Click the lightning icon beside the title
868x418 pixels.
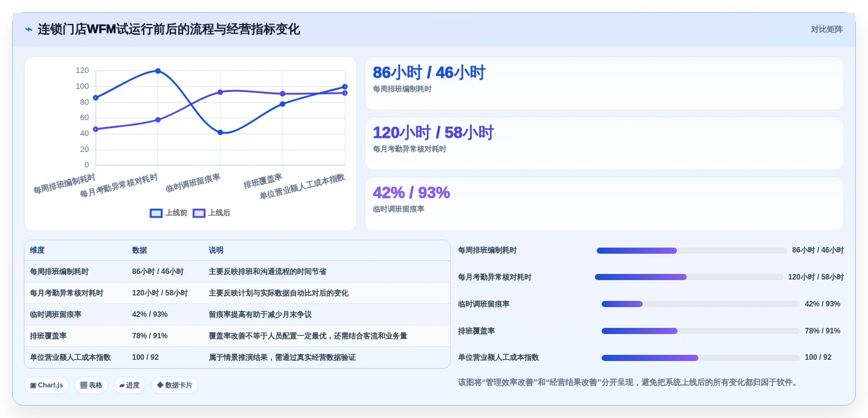coord(29,29)
